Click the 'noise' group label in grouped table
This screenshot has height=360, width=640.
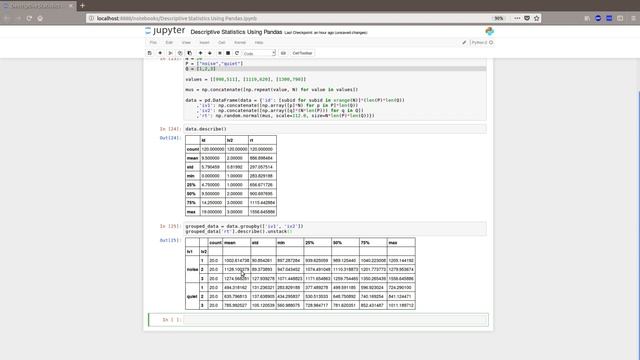(192, 269)
